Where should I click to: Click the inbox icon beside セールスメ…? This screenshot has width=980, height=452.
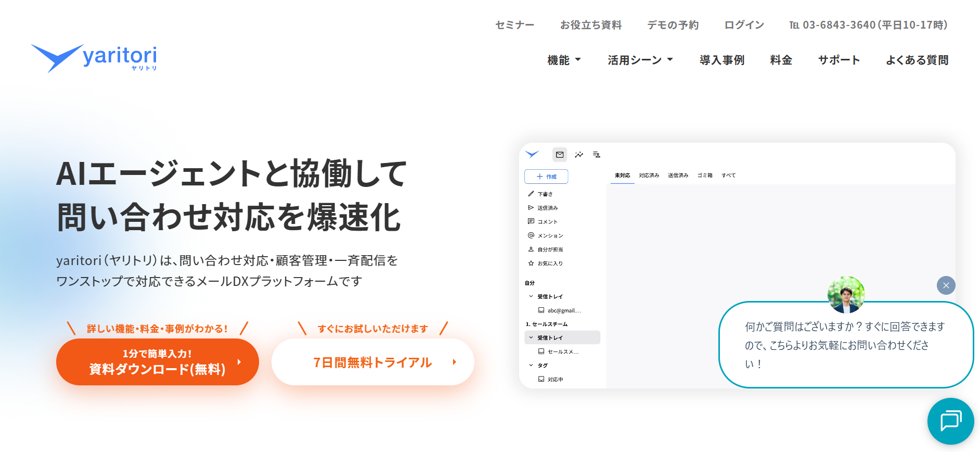(x=541, y=351)
